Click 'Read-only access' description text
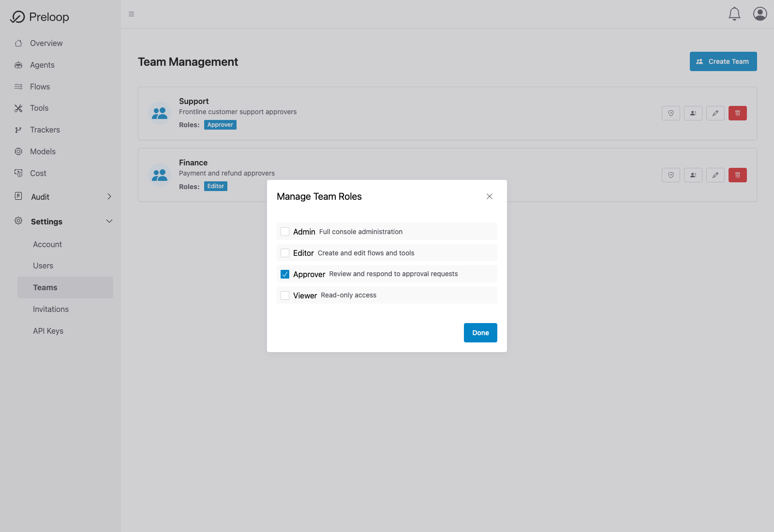Image resolution: width=774 pixels, height=532 pixels. (x=348, y=295)
